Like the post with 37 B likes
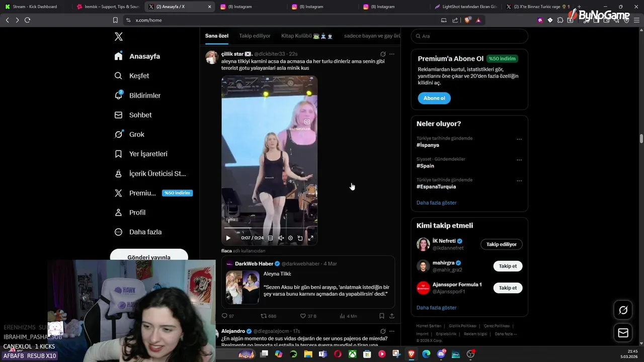 tap(308, 316)
